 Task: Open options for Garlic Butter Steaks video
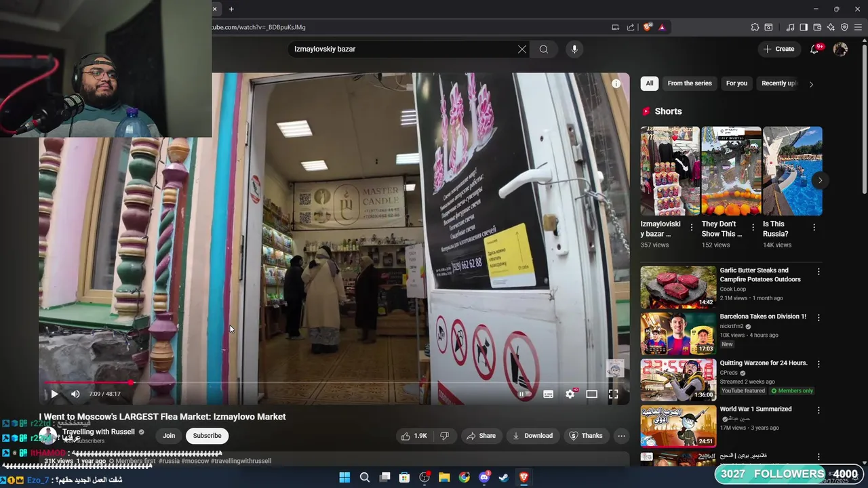(x=818, y=271)
